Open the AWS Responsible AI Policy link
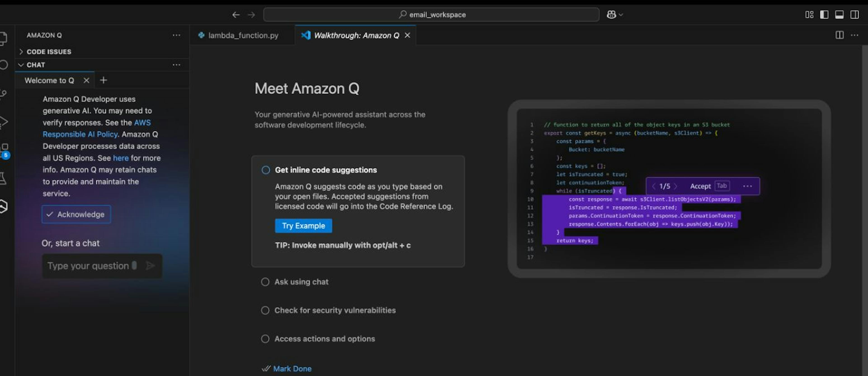The width and height of the screenshot is (868, 376). click(x=80, y=134)
